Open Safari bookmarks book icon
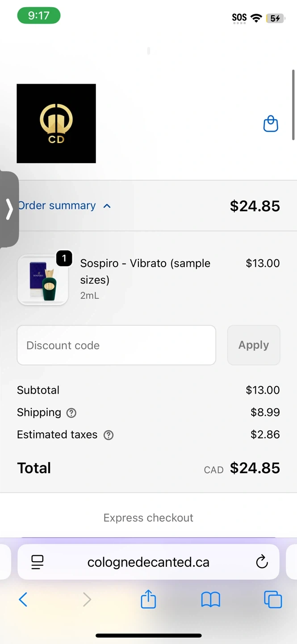The width and height of the screenshot is (297, 644). 210,599
